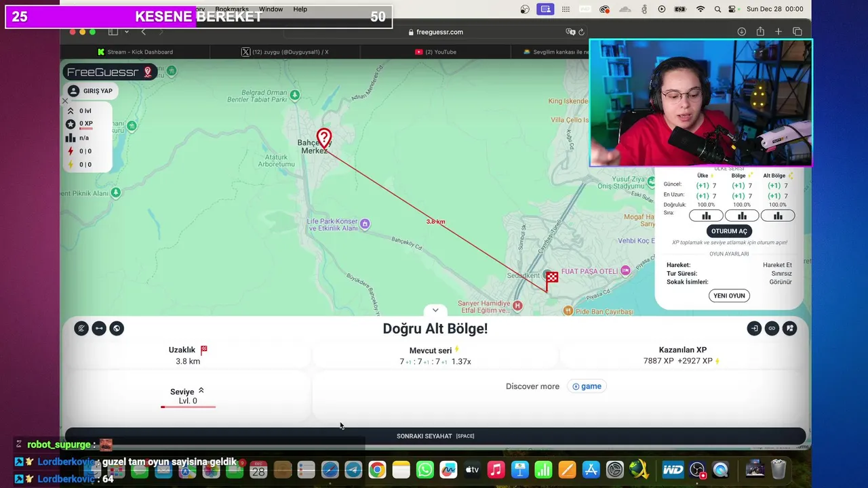This screenshot has height=488, width=868.
Task: Click the globe round icon in results panel
Action: tap(117, 329)
